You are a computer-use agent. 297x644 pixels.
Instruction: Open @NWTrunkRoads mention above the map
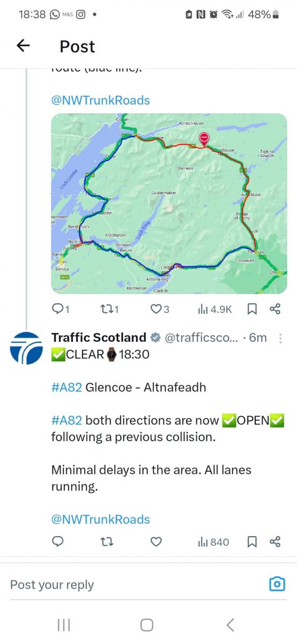coord(100,100)
